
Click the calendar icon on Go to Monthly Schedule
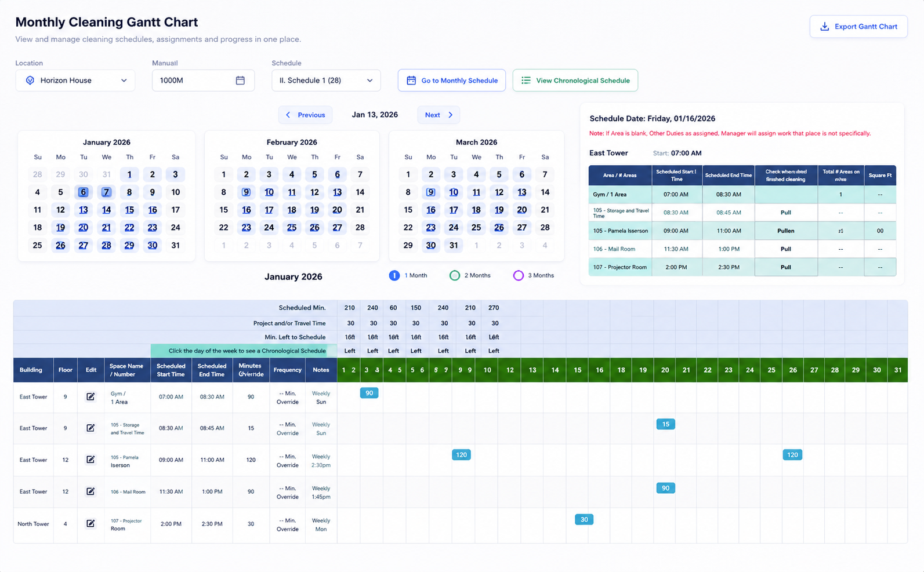coord(411,81)
